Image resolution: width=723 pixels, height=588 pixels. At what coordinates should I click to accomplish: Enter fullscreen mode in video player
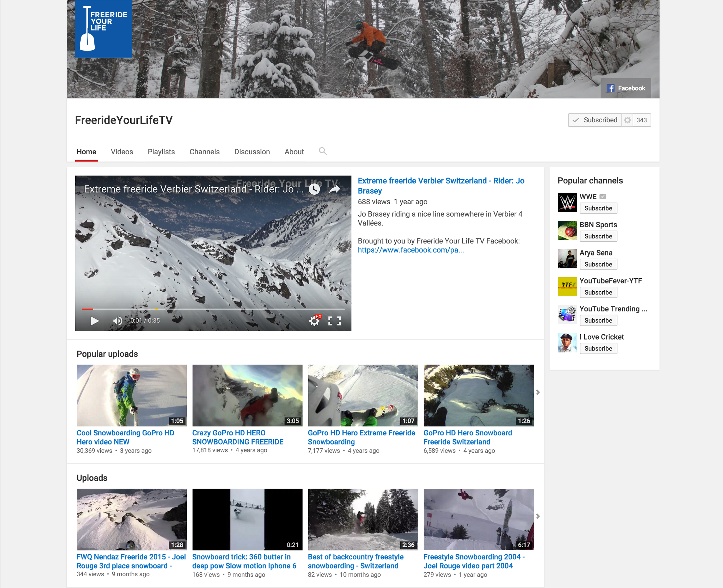334,321
